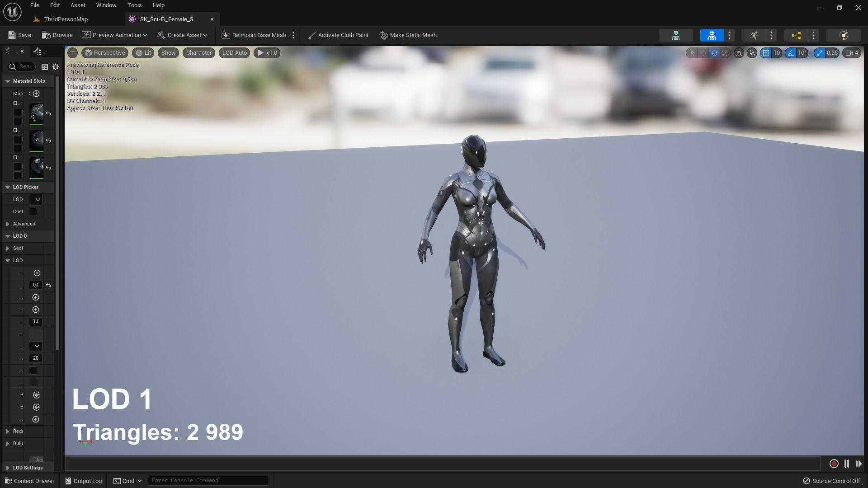Open the Content Drawer
This screenshot has width=868, height=488.
[29, 481]
